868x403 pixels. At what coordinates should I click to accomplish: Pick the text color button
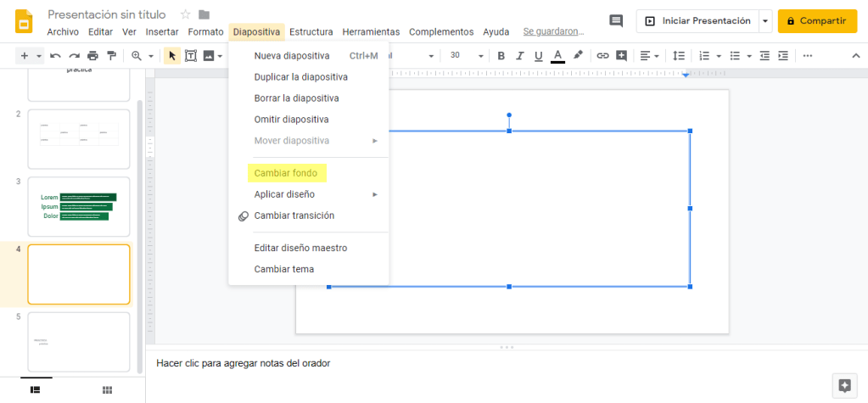(x=557, y=56)
